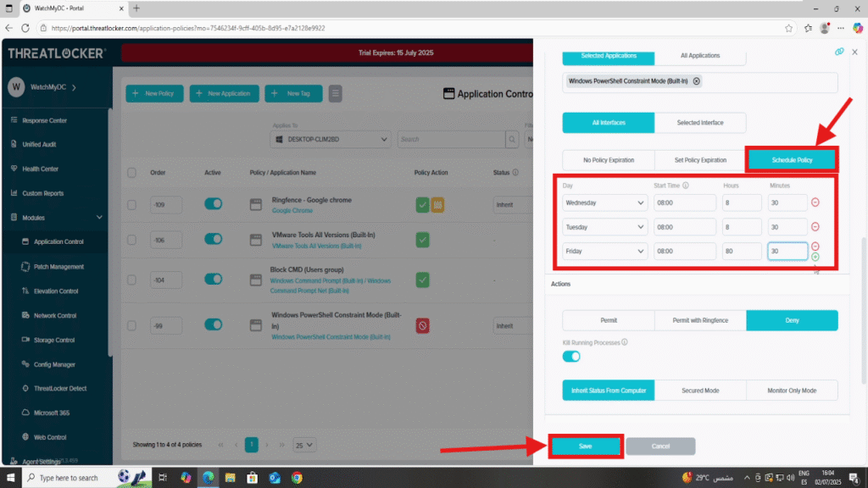This screenshot has height=488, width=868.
Task: Open Config Manager module
Action: [54, 364]
